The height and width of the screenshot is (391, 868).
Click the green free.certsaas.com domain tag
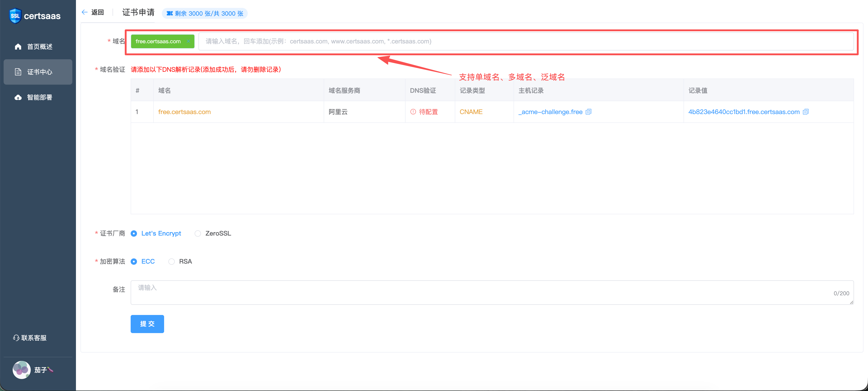point(163,41)
